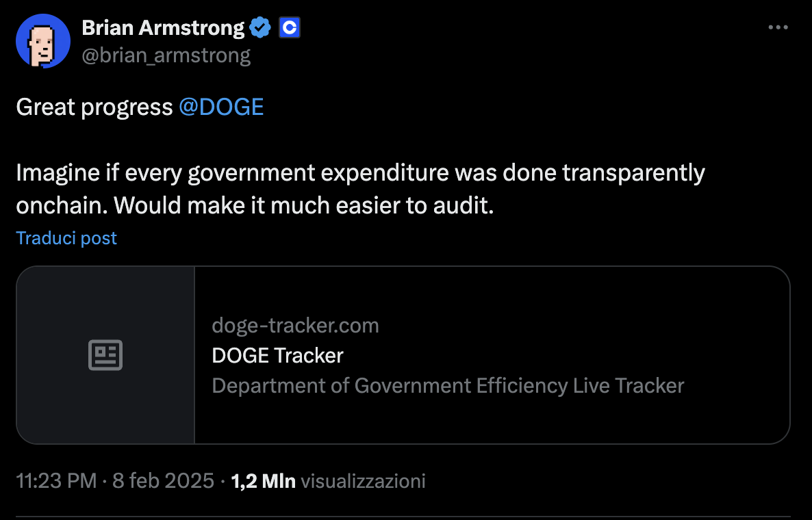
Task: Click the 1,2 Mln view count
Action: click(x=264, y=481)
